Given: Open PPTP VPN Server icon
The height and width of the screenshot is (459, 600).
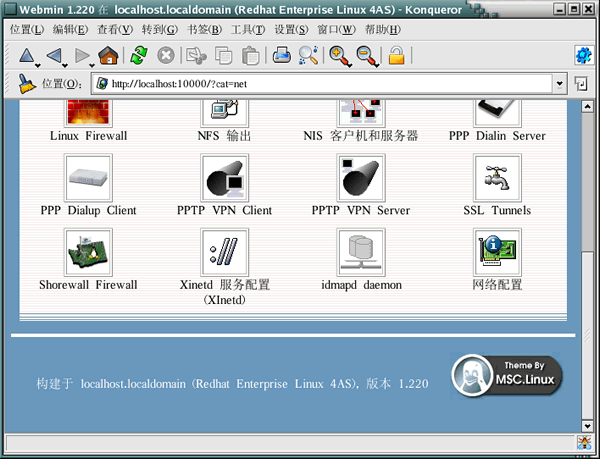Looking at the screenshot, I should 361,178.
